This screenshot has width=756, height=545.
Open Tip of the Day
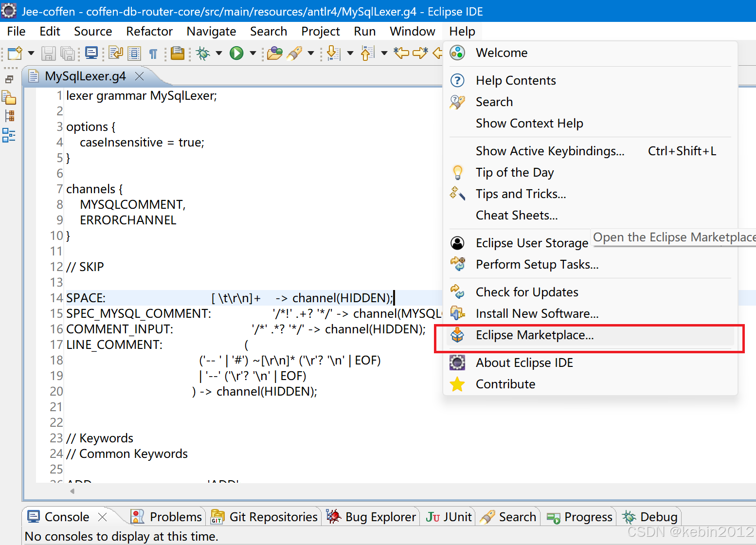pos(590,172)
